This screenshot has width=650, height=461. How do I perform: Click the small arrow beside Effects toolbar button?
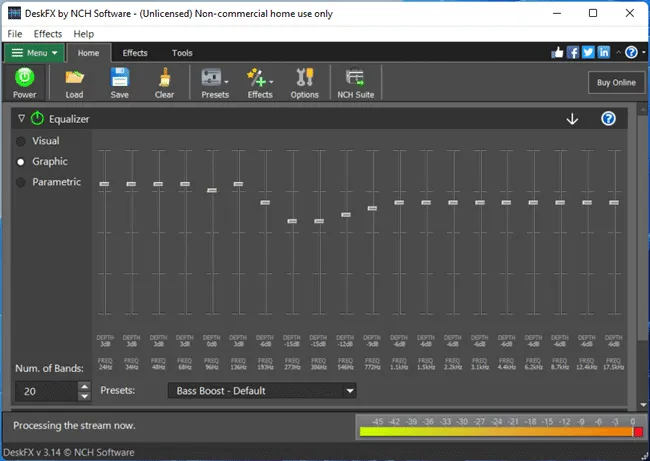pos(271,82)
